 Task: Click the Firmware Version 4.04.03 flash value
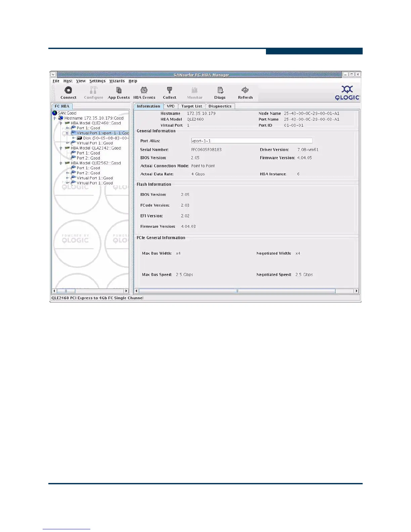coord(188,226)
